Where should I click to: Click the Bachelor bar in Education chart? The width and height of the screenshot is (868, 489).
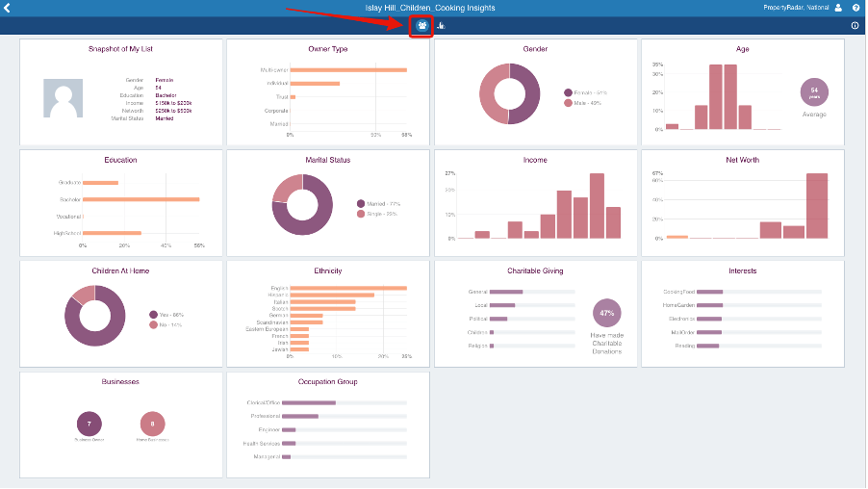click(141, 199)
